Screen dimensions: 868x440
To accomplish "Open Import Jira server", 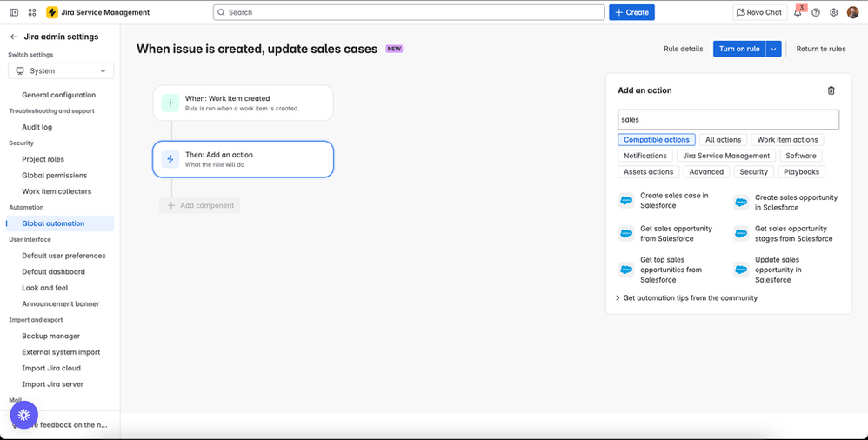I will pyautogui.click(x=52, y=384).
